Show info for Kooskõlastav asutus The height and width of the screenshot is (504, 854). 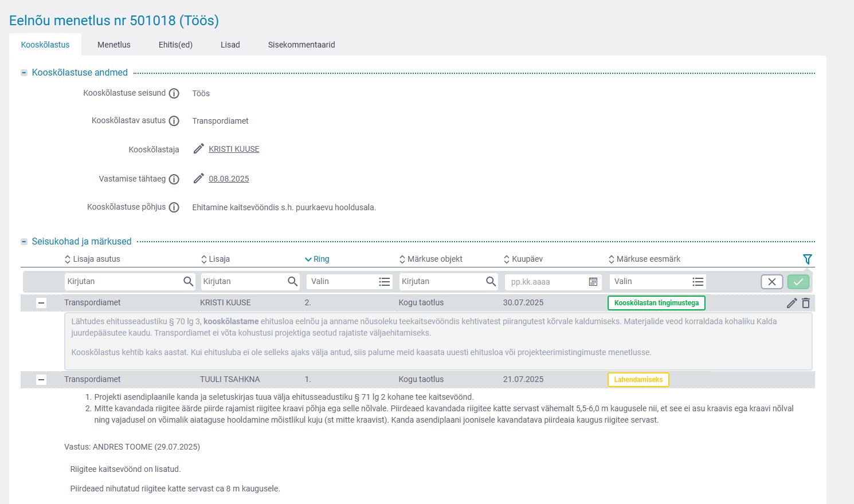[x=174, y=121]
